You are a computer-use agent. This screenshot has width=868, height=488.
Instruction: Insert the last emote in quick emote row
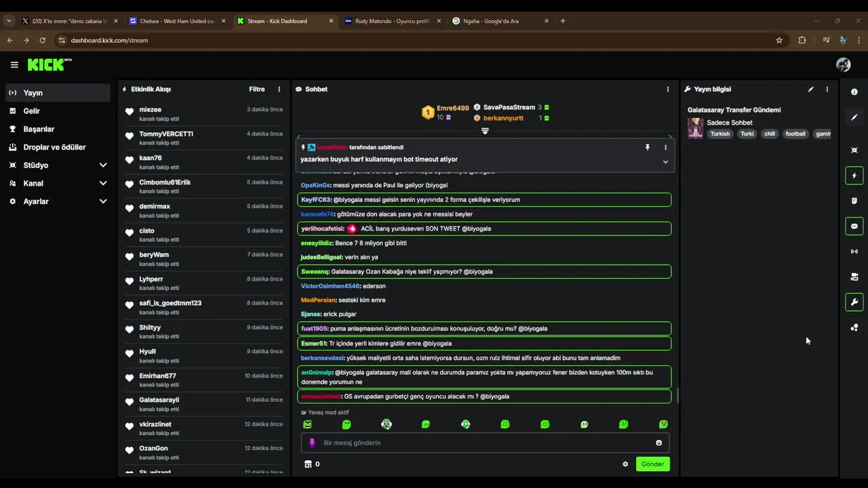point(663,424)
